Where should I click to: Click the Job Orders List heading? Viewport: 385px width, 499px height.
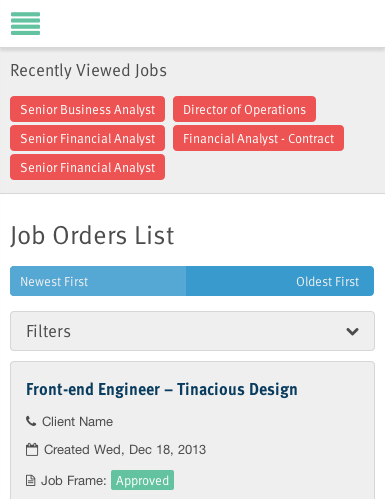[92, 235]
